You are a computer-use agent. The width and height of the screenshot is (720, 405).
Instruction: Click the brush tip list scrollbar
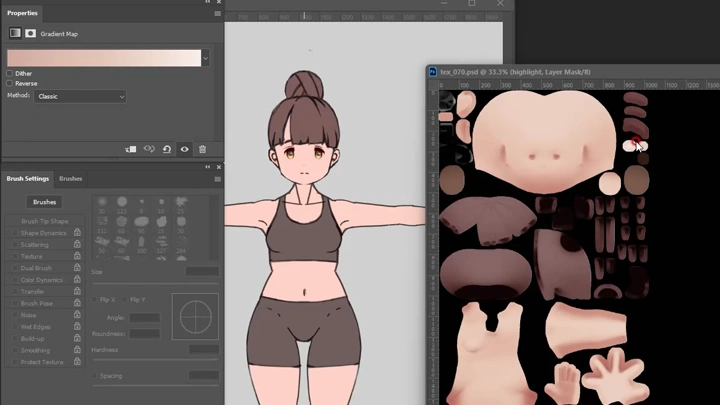(214, 228)
